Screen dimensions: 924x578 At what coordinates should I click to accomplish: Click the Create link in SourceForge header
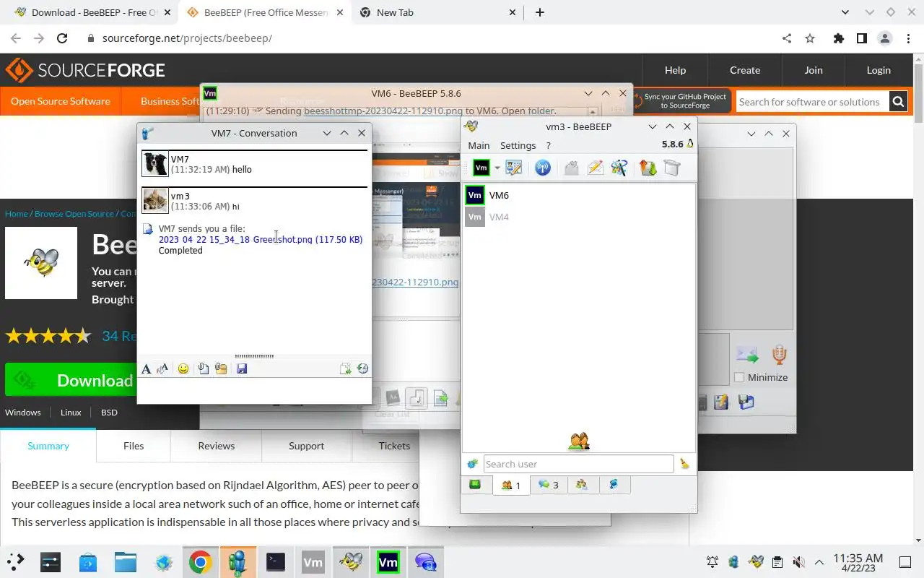745,70
